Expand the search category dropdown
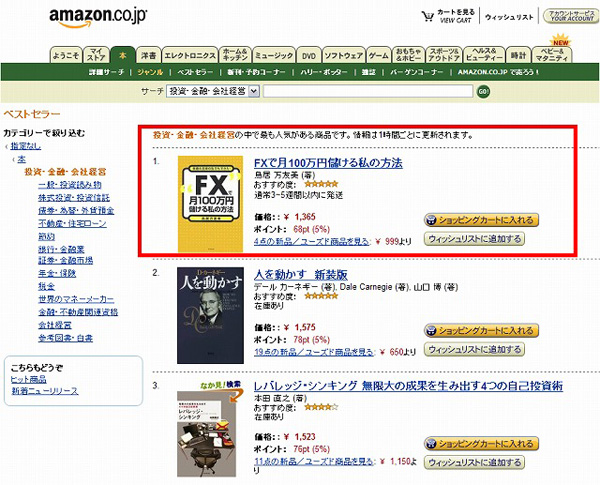 click(254, 91)
